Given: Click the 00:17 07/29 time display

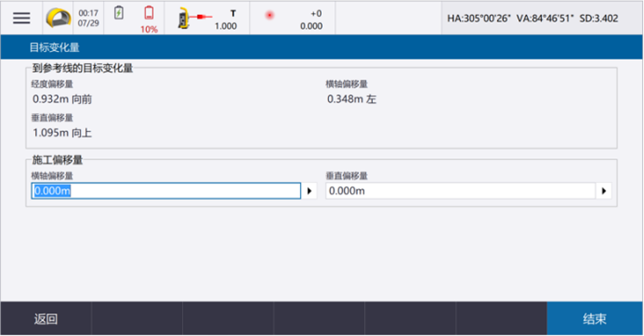Looking at the screenshot, I should pyautogui.click(x=88, y=18).
